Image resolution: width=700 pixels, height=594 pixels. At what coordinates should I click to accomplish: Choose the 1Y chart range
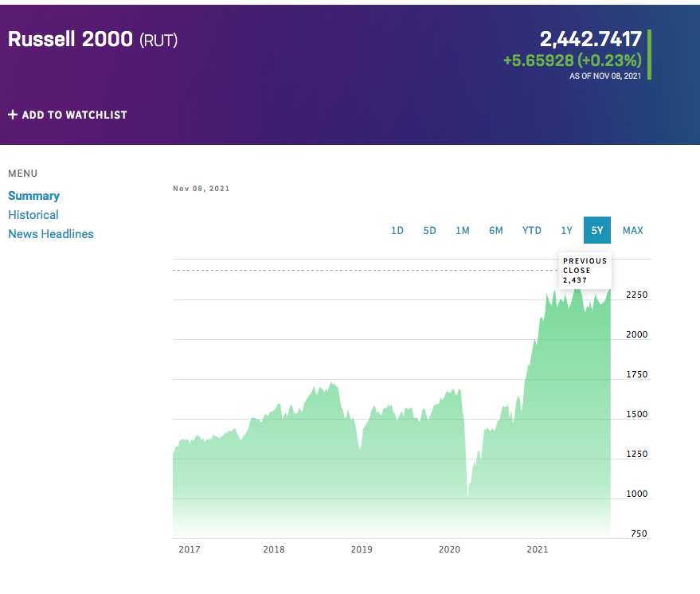point(566,230)
